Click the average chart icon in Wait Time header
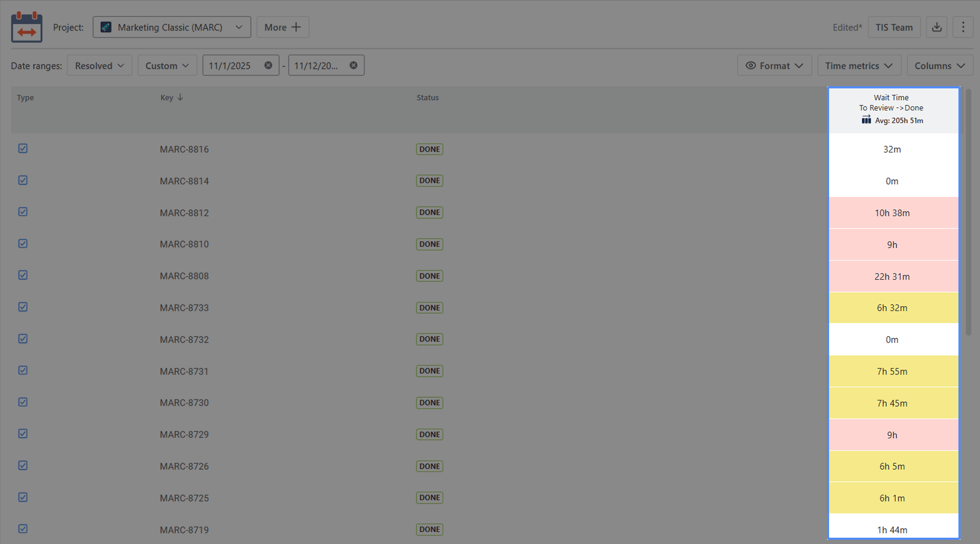Image resolution: width=980 pixels, height=544 pixels. (x=866, y=120)
